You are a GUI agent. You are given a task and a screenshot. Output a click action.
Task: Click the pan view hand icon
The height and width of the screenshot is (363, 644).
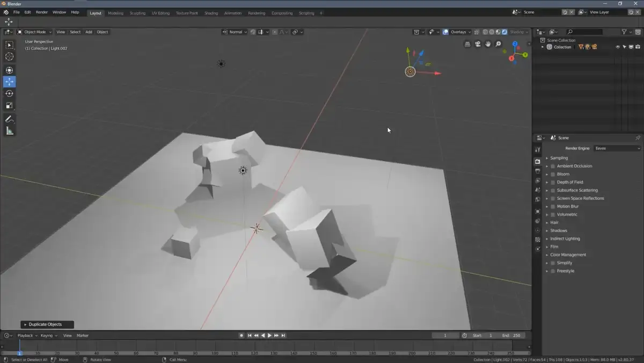(488, 44)
